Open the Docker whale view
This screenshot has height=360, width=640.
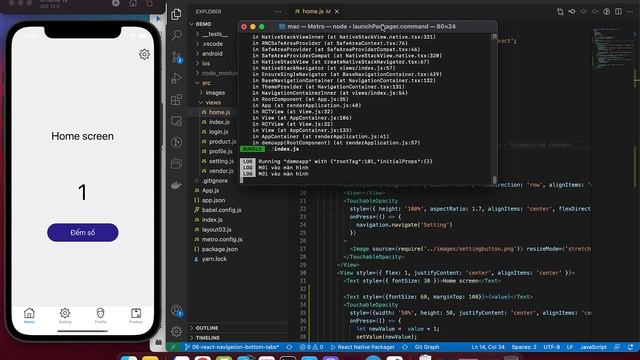coord(176,185)
